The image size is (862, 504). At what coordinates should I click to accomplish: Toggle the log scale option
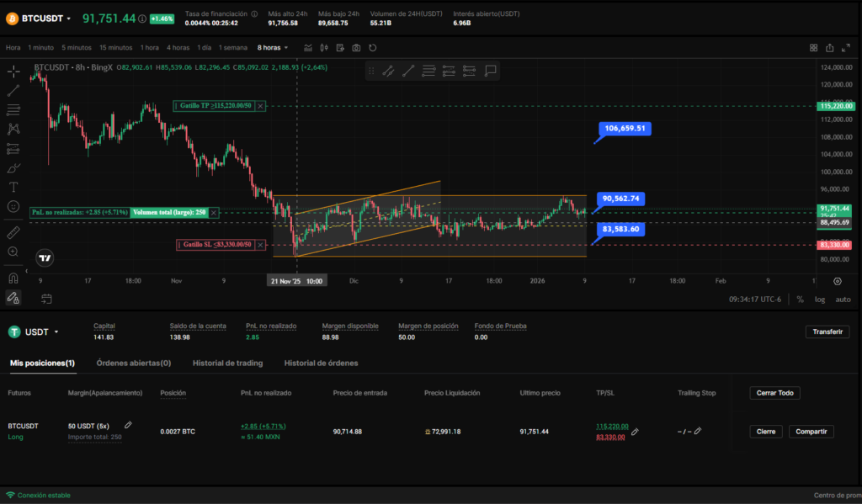pyautogui.click(x=820, y=299)
